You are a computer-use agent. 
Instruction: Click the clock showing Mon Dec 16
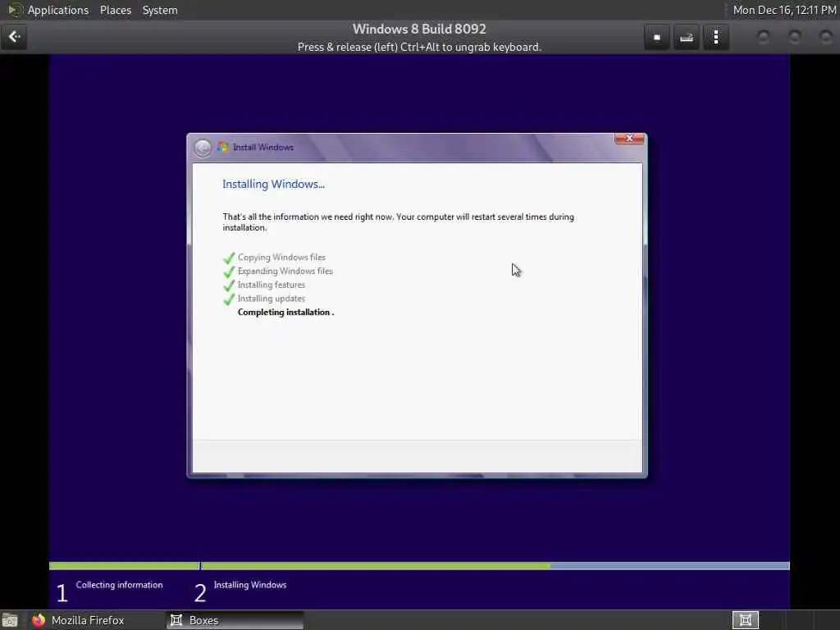(x=784, y=10)
